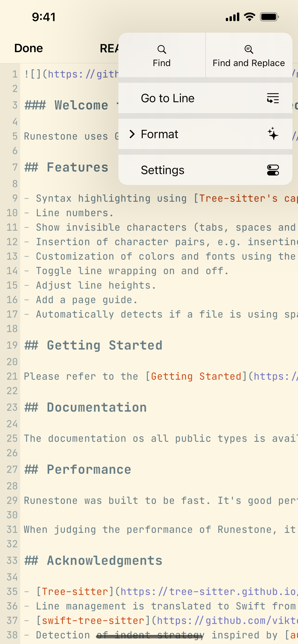Choose the Find and Replace label
298x644 pixels.
point(249,63)
